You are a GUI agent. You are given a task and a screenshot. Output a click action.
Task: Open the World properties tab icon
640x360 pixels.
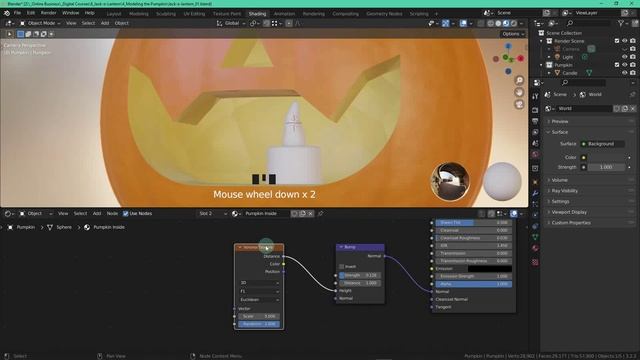pyautogui.click(x=535, y=154)
